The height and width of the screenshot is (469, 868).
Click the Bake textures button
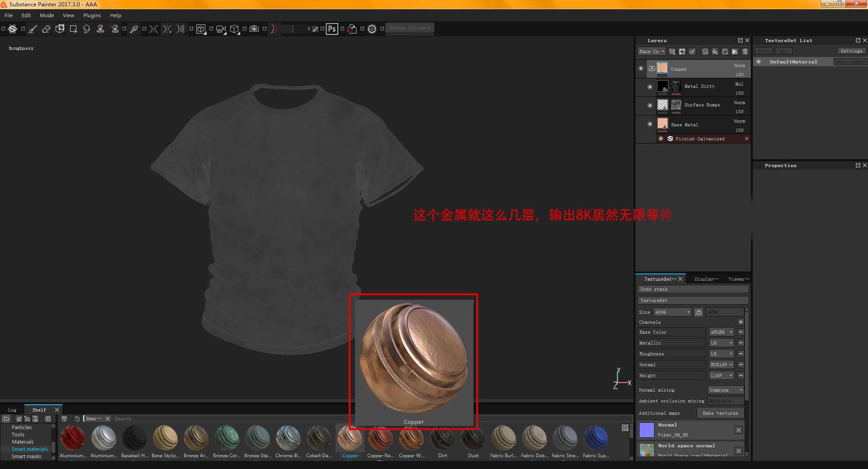pos(721,413)
